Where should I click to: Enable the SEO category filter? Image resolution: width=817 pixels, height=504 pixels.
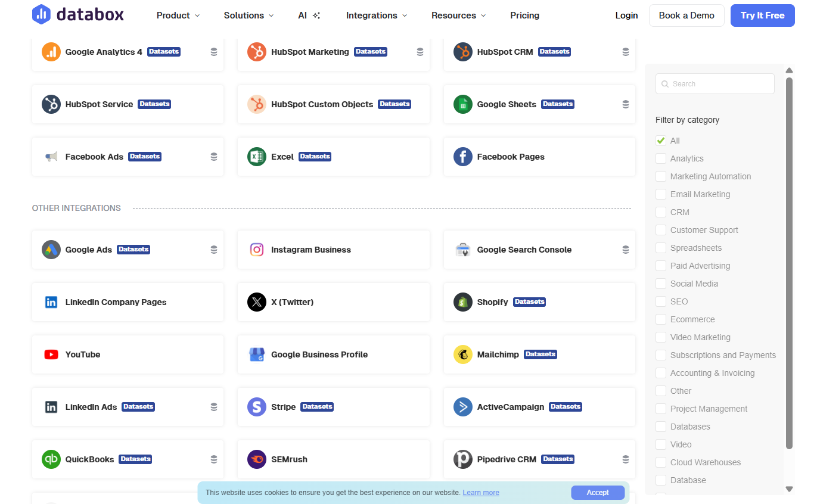click(x=661, y=301)
